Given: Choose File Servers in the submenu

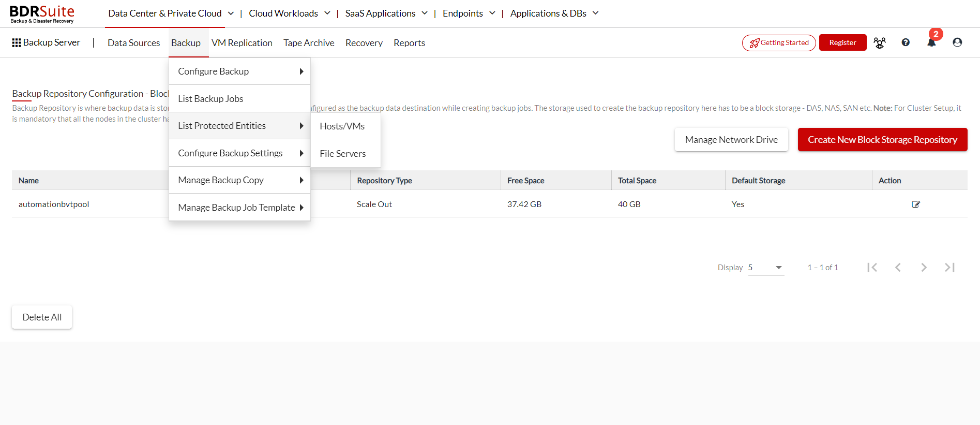Looking at the screenshot, I should pos(345,154).
